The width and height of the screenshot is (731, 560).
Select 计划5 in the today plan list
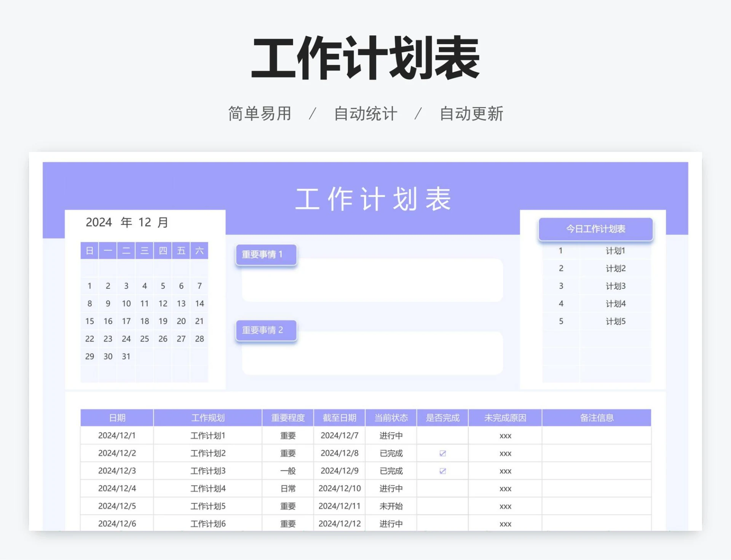pyautogui.click(x=616, y=321)
